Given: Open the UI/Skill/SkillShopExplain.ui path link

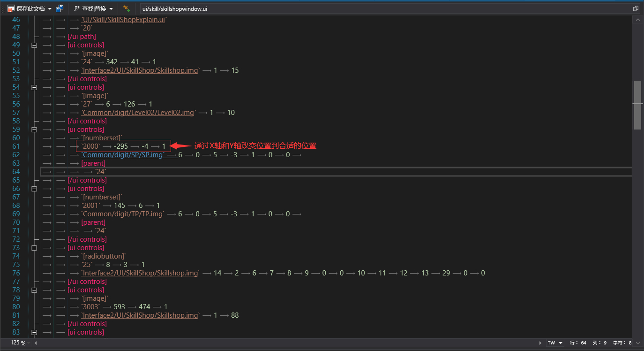Looking at the screenshot, I should tap(124, 20).
